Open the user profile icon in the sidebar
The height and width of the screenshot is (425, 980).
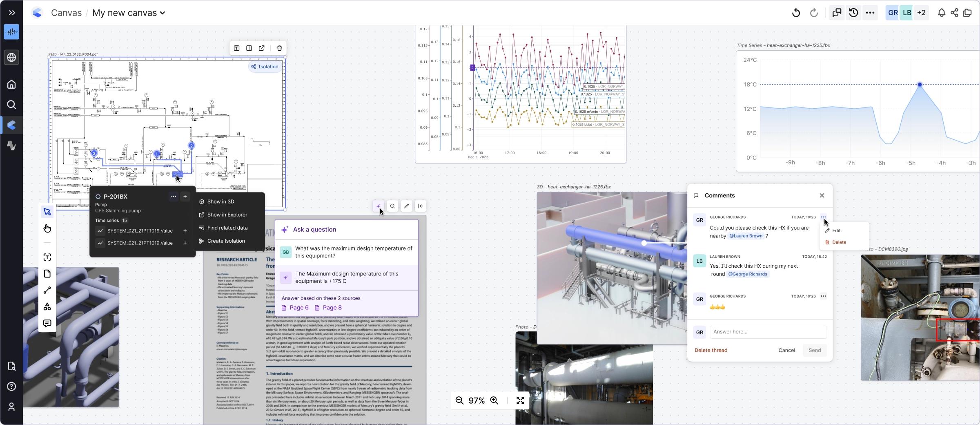11,407
